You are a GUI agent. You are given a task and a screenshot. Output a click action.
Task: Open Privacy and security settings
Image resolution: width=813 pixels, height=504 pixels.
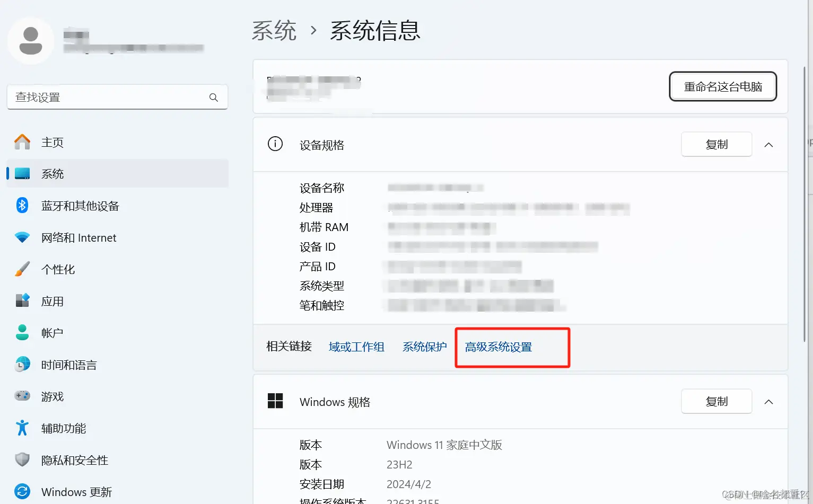point(74,460)
